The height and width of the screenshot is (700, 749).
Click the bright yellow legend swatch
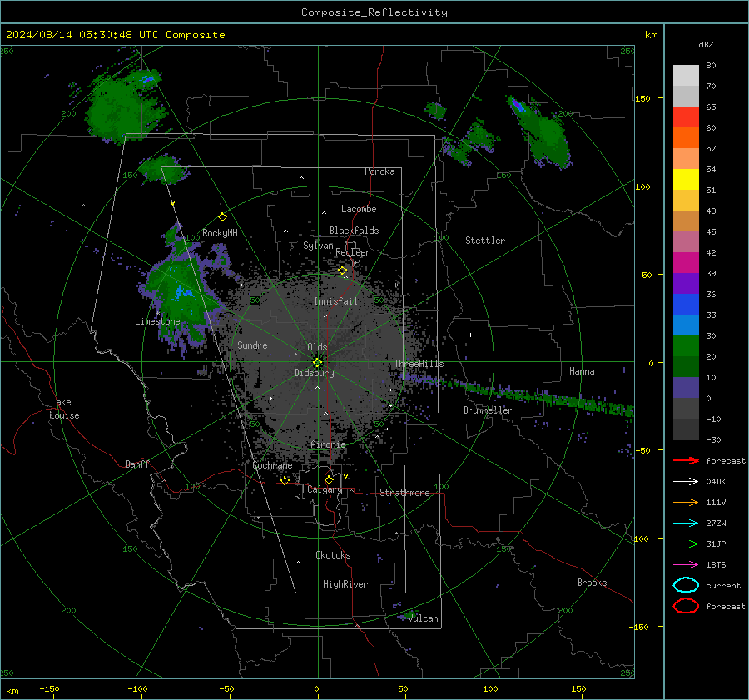686,179
